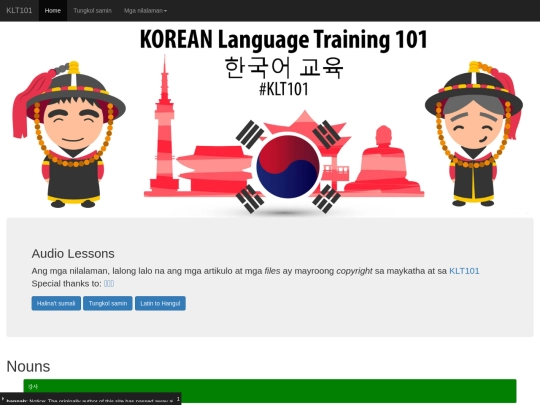Click the blue Tungkol samin button
The image size is (540, 405).
click(x=108, y=303)
